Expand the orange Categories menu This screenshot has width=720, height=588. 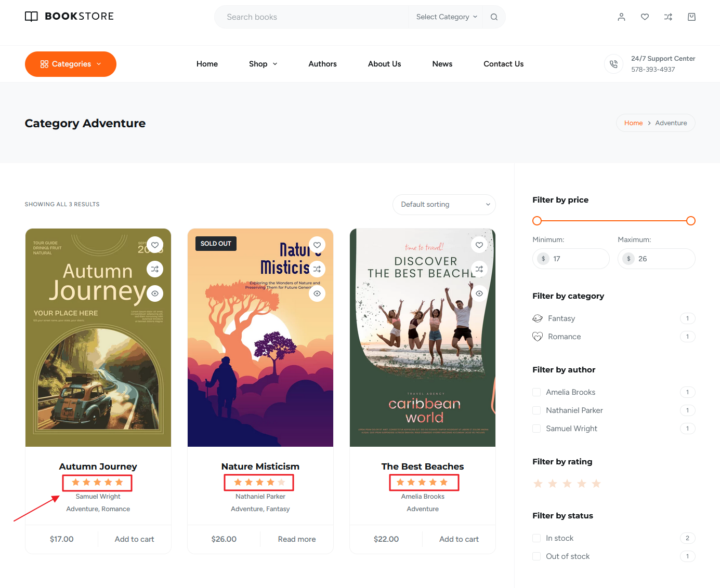click(71, 64)
